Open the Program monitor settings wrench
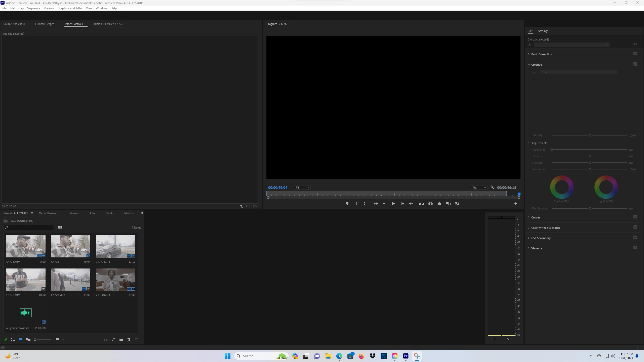The image size is (644, 362). [x=492, y=187]
